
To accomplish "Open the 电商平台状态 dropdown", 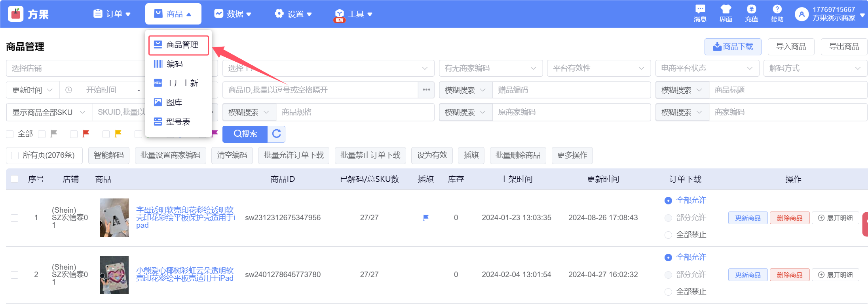I will [x=707, y=68].
